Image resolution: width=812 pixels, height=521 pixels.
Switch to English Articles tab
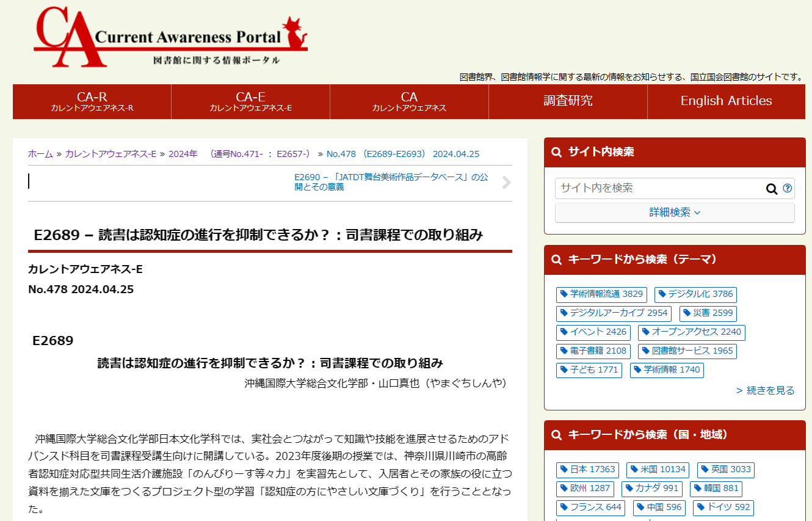(726, 101)
